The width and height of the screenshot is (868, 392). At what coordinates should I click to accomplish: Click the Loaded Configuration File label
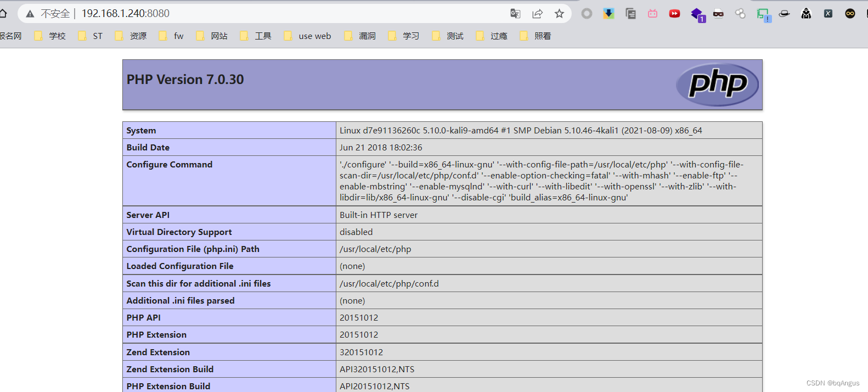pos(180,266)
